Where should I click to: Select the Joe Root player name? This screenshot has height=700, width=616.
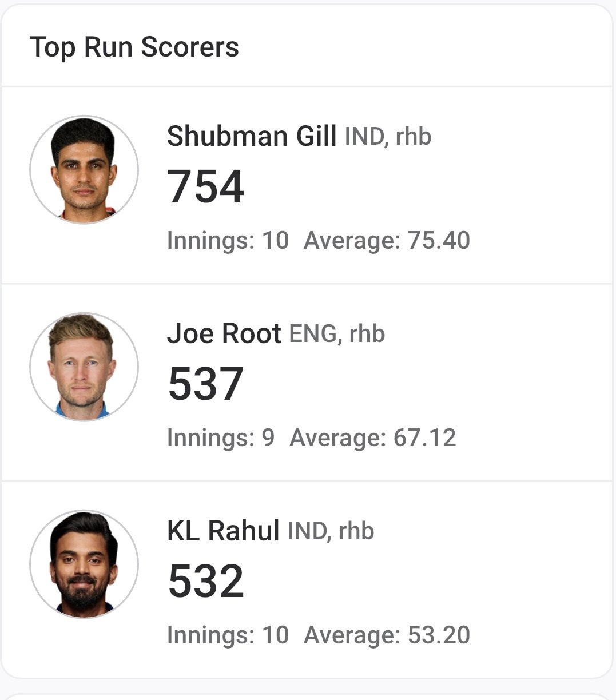[x=224, y=333]
